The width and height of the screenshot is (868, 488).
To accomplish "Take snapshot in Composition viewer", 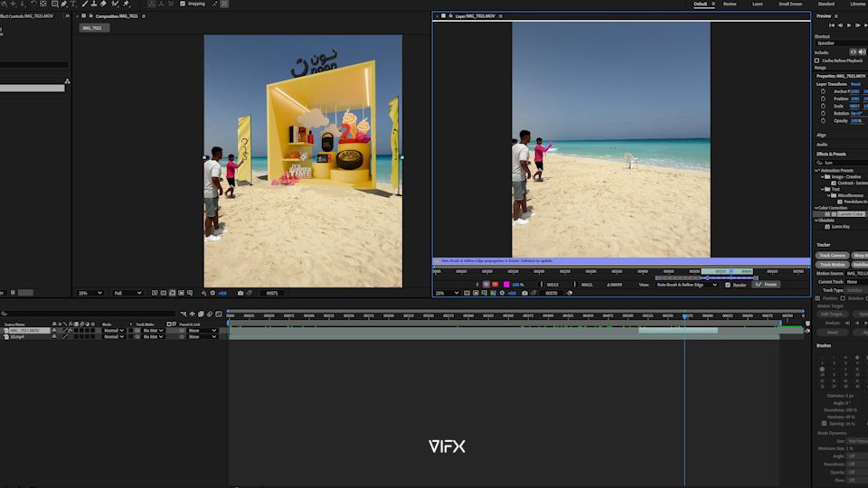I will (x=241, y=293).
